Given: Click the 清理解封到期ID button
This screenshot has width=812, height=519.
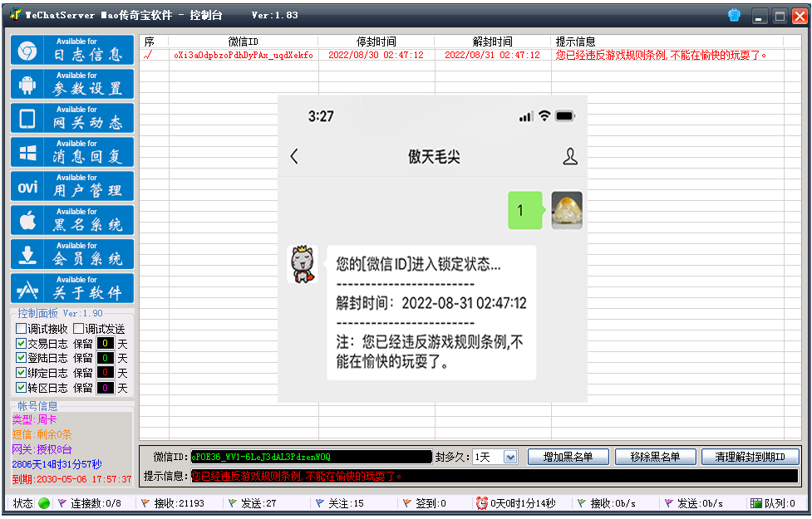Looking at the screenshot, I should click(750, 457).
